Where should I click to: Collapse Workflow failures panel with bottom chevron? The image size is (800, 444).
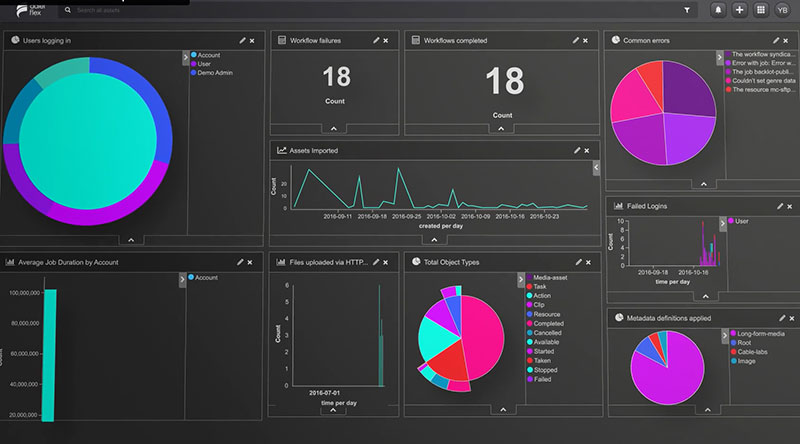(334, 129)
